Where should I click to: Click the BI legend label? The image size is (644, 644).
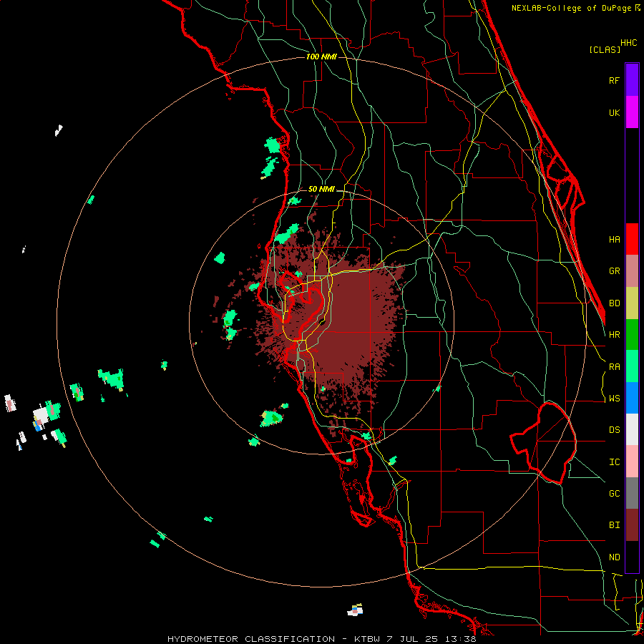[x=614, y=525]
